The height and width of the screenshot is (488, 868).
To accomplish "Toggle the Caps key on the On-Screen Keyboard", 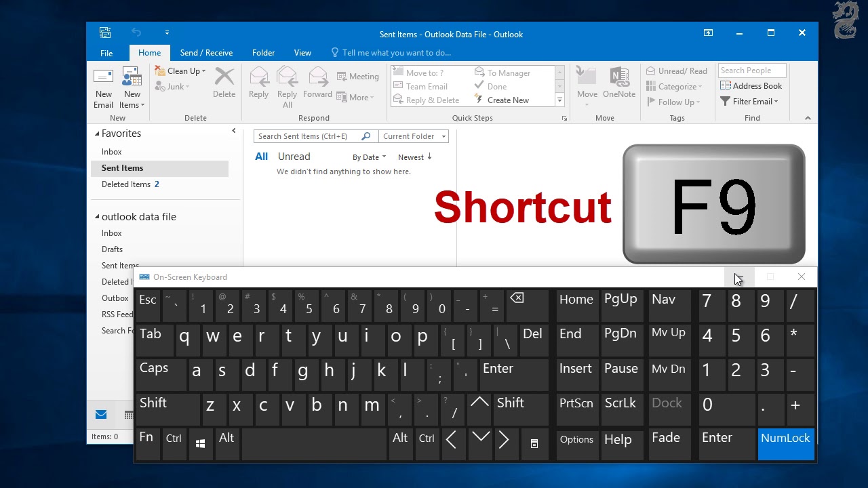I will pyautogui.click(x=160, y=375).
